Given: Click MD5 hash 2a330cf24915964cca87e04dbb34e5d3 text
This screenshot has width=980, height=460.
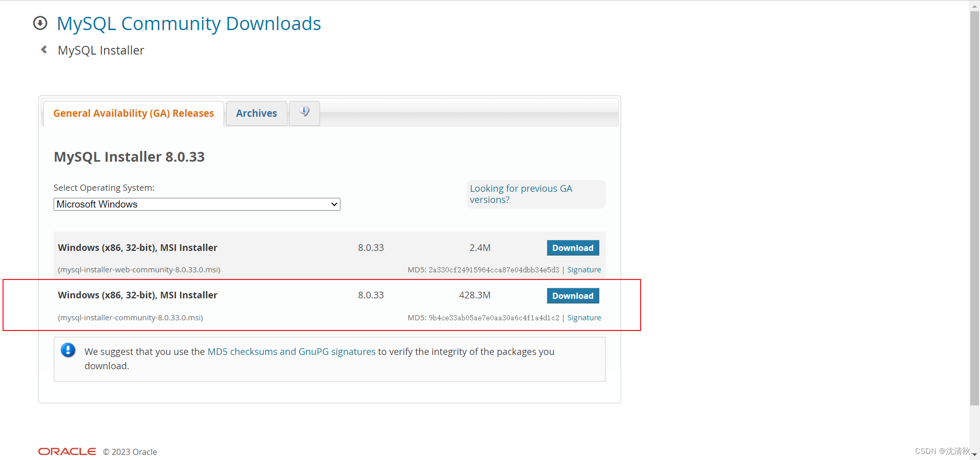Looking at the screenshot, I should pyautogui.click(x=494, y=270).
